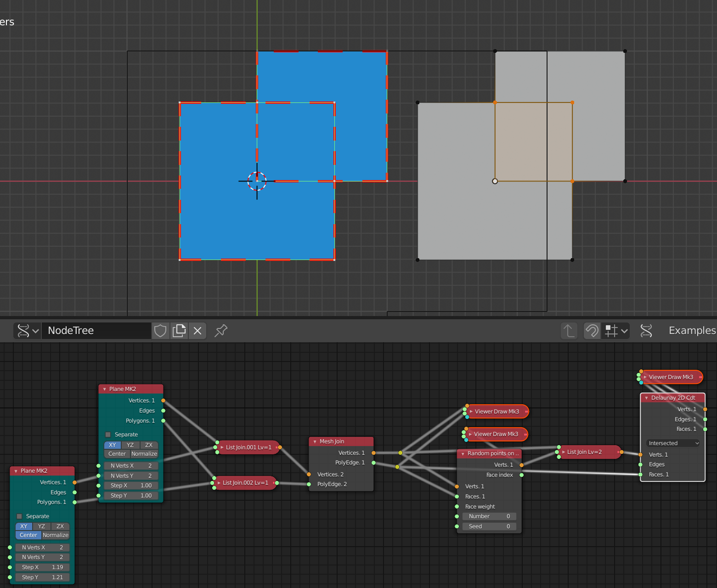Image resolution: width=717 pixels, height=588 pixels.
Task: Pin the node tree with the pin icon
Action: pyautogui.click(x=221, y=331)
